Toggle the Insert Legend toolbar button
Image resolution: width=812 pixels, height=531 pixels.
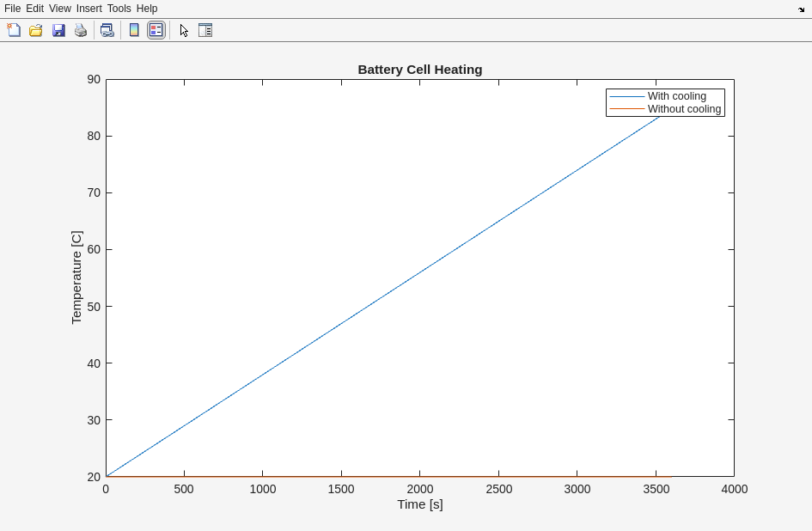pyautogui.click(x=156, y=30)
